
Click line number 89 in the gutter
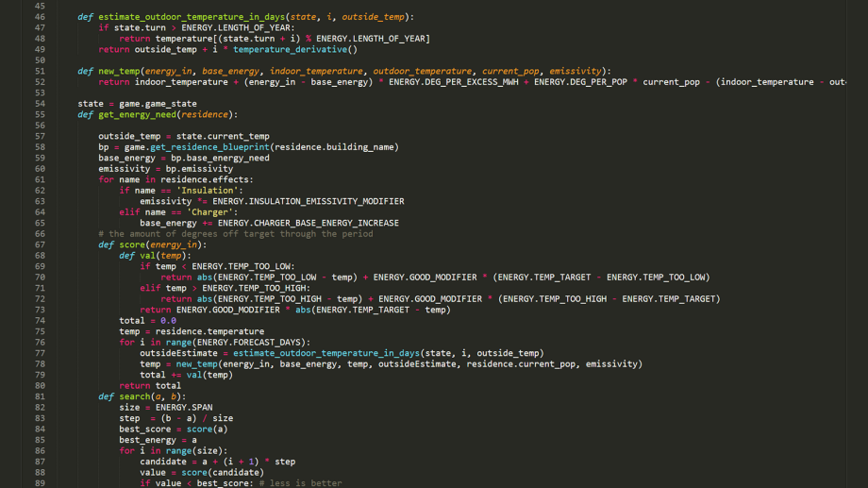[40, 483]
